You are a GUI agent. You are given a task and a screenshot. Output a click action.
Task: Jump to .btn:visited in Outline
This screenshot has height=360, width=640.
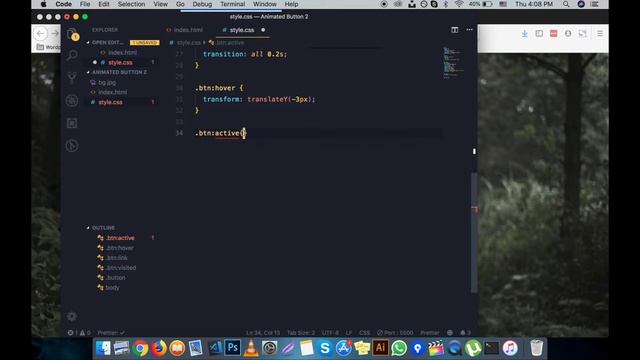[121, 268]
